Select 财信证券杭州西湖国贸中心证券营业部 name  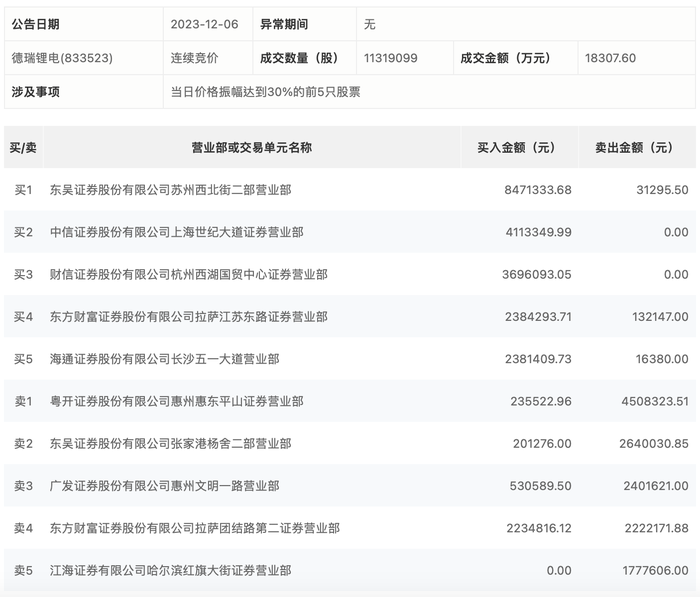tap(189, 274)
